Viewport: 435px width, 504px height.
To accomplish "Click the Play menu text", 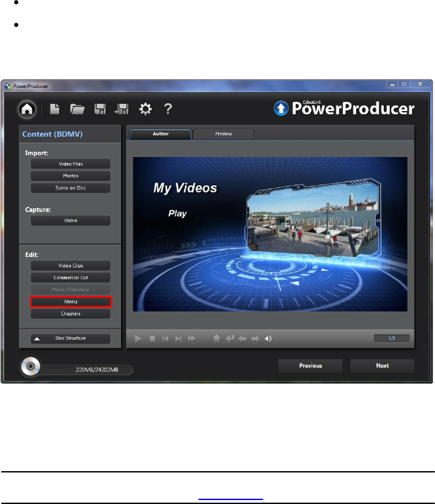I will click(x=177, y=214).
